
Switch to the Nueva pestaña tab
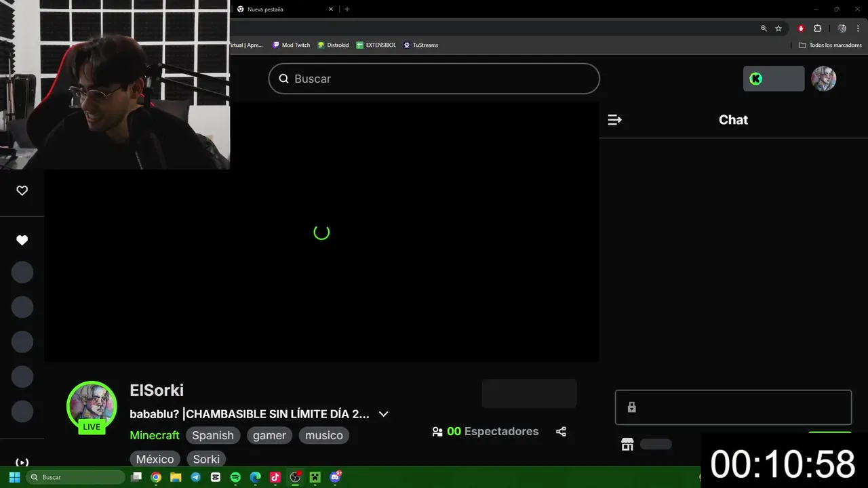point(285,9)
